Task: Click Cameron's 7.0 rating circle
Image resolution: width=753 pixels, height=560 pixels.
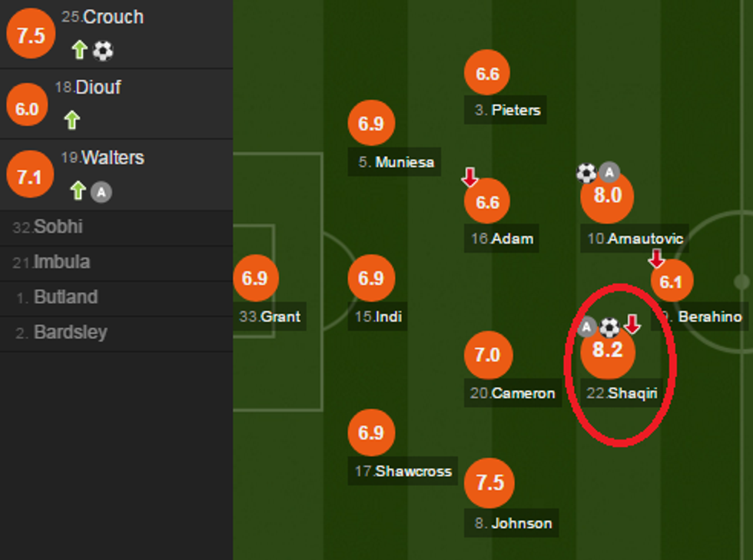Action: 487,355
